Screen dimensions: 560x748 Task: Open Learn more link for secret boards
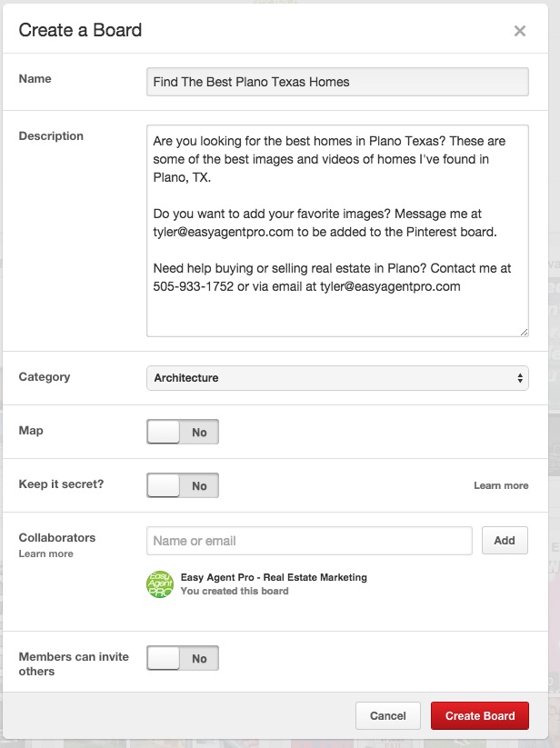coord(501,485)
